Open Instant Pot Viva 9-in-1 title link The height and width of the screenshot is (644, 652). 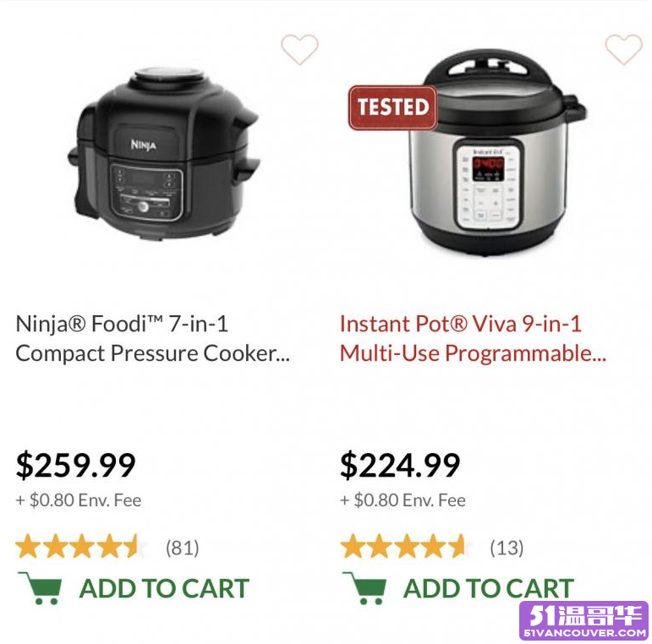tap(473, 339)
